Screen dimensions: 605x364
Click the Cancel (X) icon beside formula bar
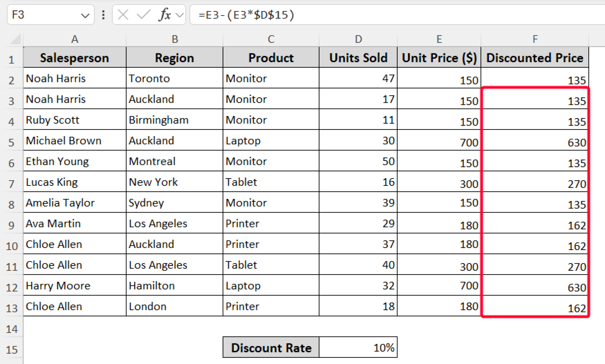pos(123,15)
